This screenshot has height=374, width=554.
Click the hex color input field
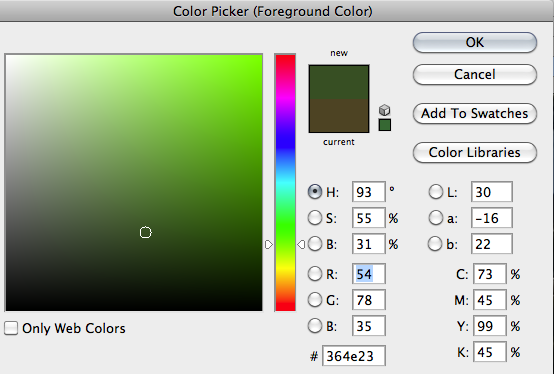pos(354,356)
